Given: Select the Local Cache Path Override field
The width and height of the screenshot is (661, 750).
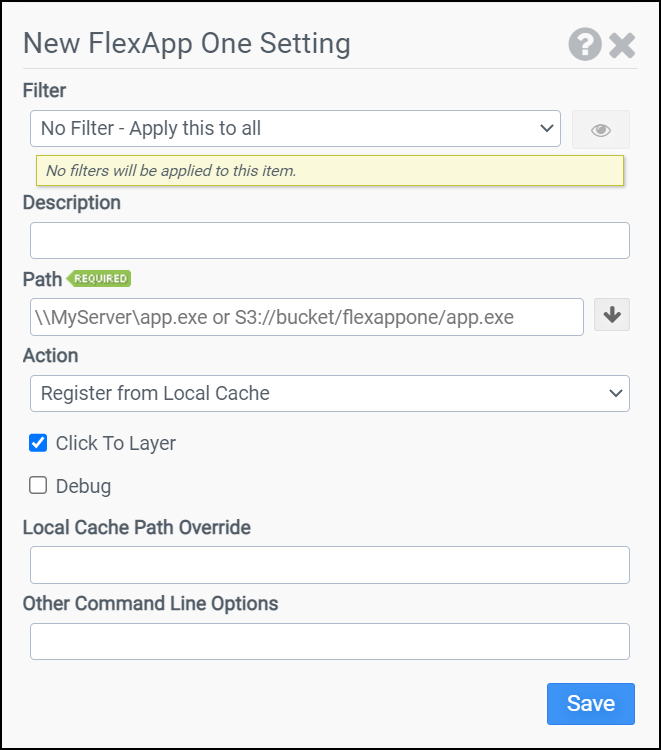Looking at the screenshot, I should tap(329, 565).
